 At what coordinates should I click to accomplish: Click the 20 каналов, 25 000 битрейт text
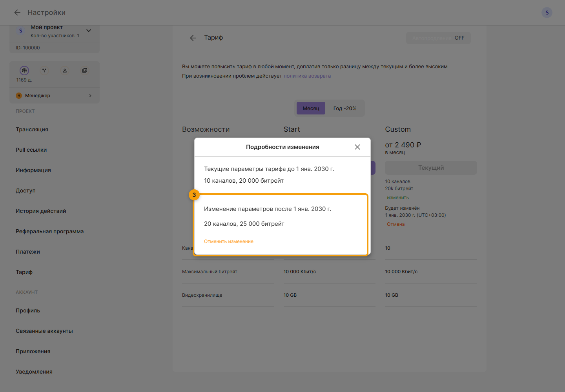pos(244,224)
